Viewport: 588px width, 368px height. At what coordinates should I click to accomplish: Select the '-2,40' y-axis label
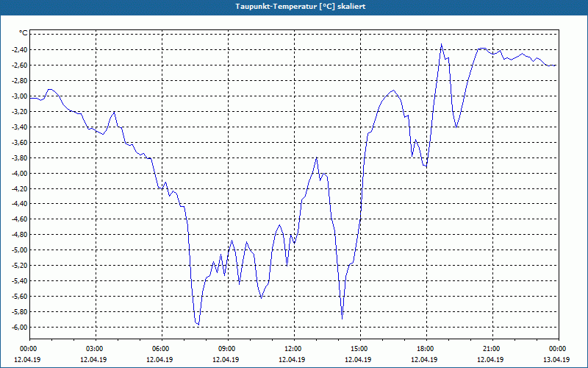pos(19,49)
